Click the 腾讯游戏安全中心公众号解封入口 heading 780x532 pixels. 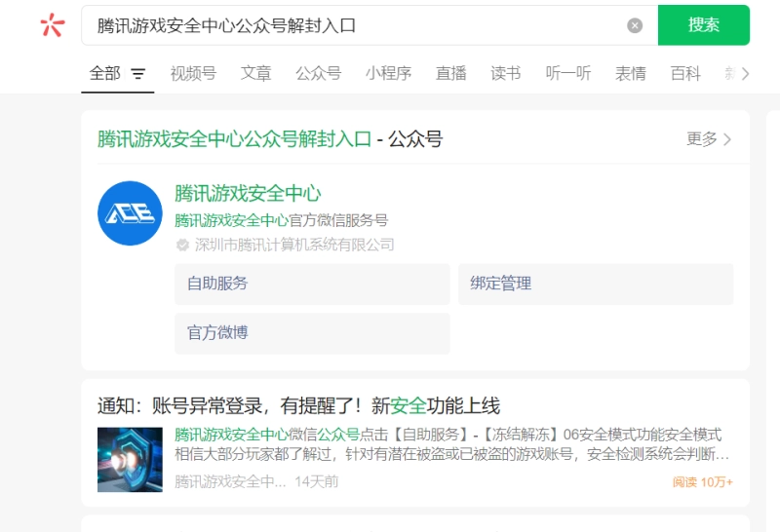234,138
